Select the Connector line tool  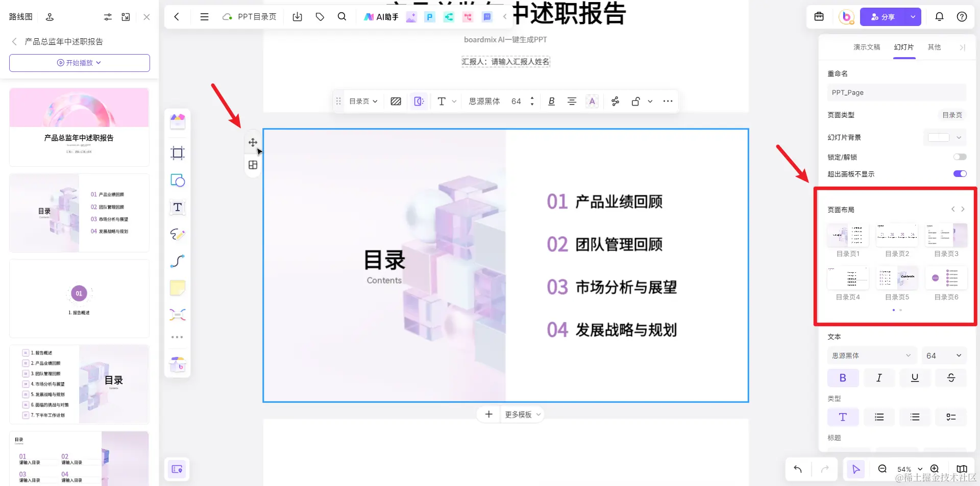click(177, 262)
